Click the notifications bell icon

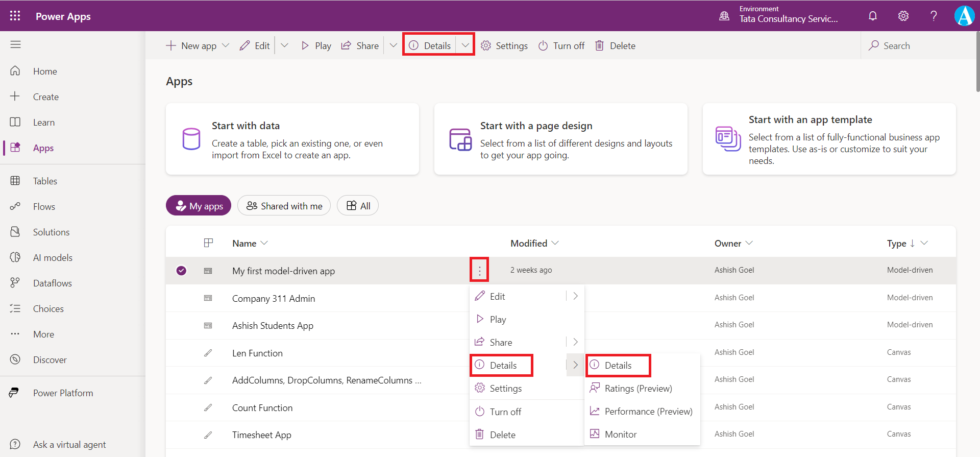point(873,16)
